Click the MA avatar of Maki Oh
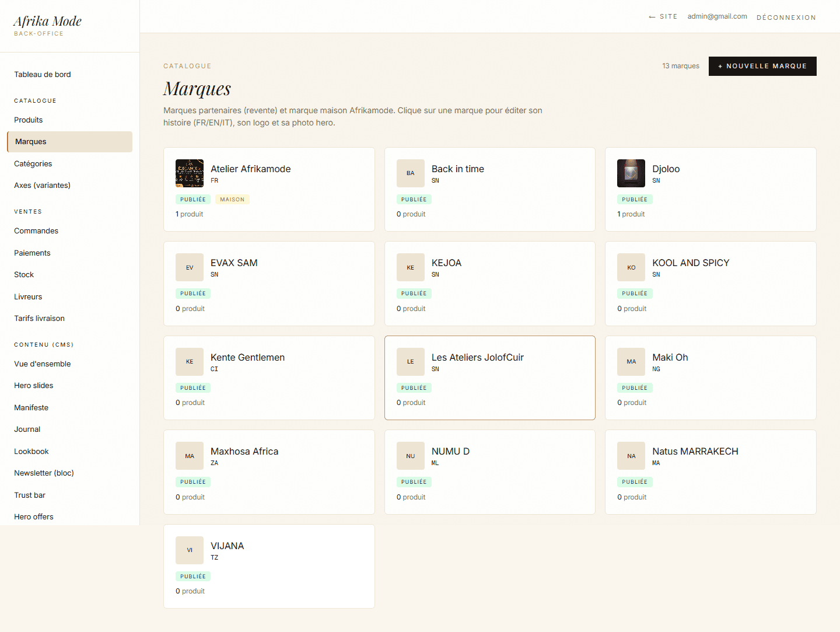 coord(631,362)
